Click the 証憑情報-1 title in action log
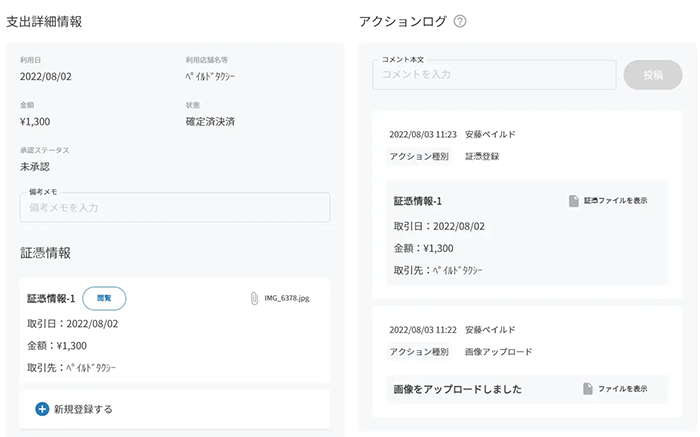 418,201
